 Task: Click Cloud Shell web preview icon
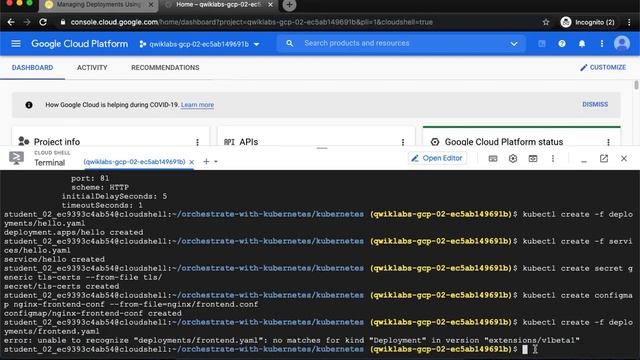[533, 158]
